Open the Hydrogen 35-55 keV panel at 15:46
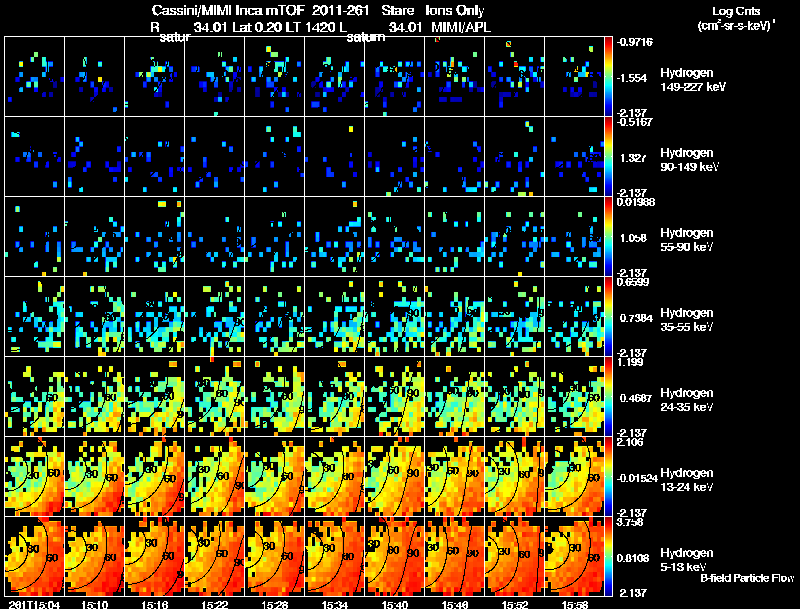 [455, 317]
